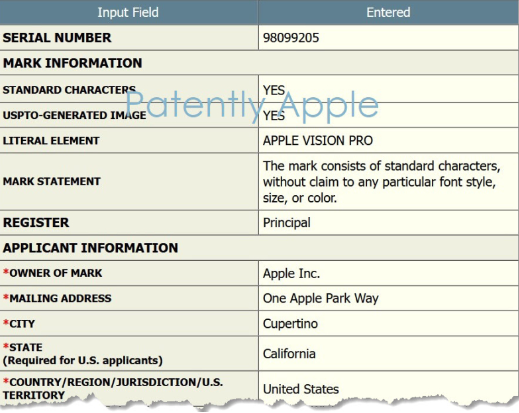
Task: Select serial number 98099205
Action: [x=291, y=38]
